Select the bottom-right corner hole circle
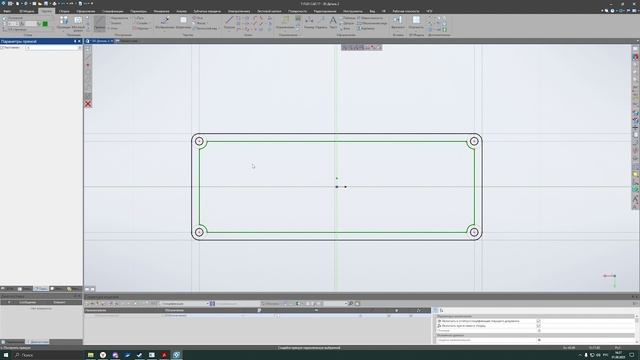Viewport: 640px width, 360px height. point(474,232)
